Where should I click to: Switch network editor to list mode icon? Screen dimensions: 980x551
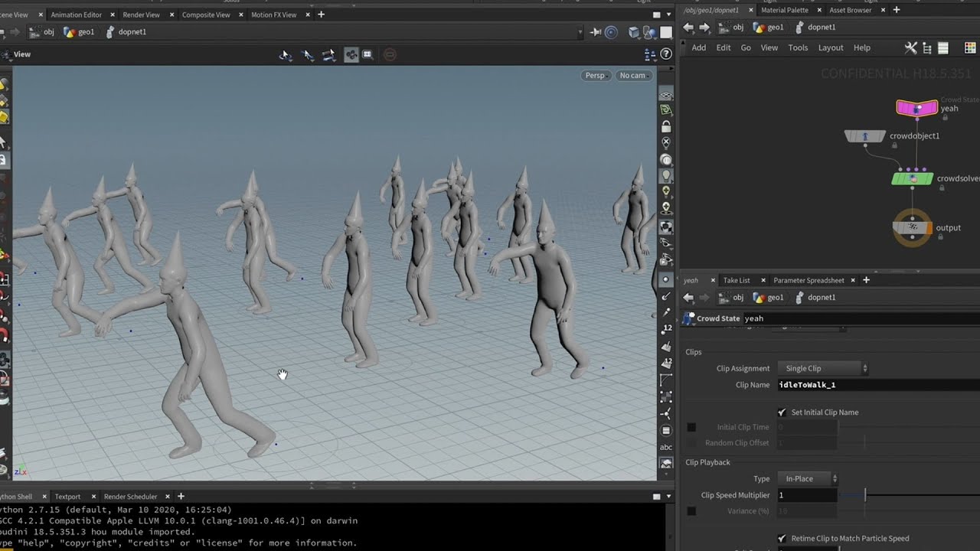[942, 47]
